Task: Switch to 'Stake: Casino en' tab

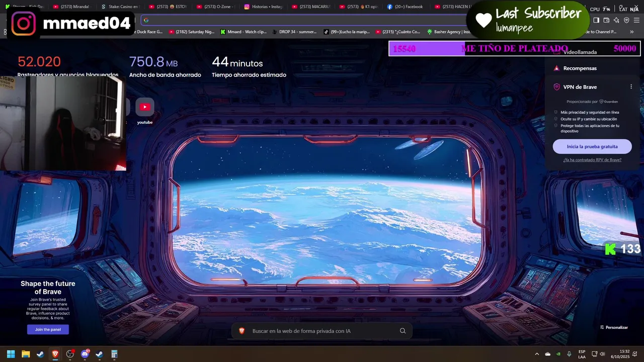Action: click(x=120, y=7)
